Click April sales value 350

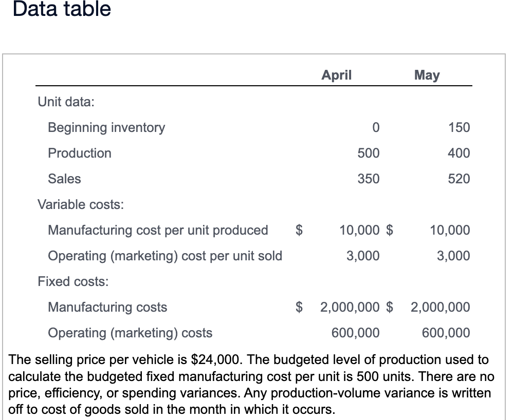(369, 179)
